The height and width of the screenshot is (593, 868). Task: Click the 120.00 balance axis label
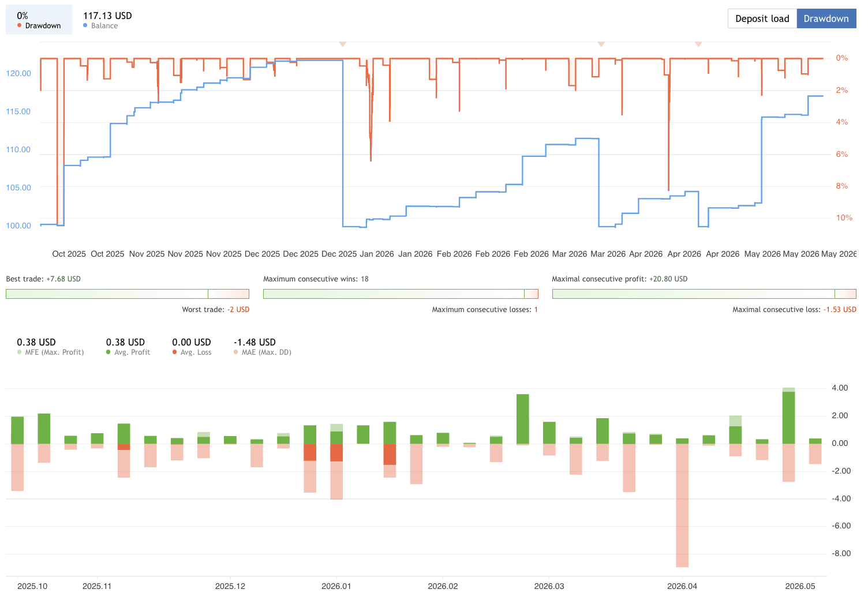18,73
